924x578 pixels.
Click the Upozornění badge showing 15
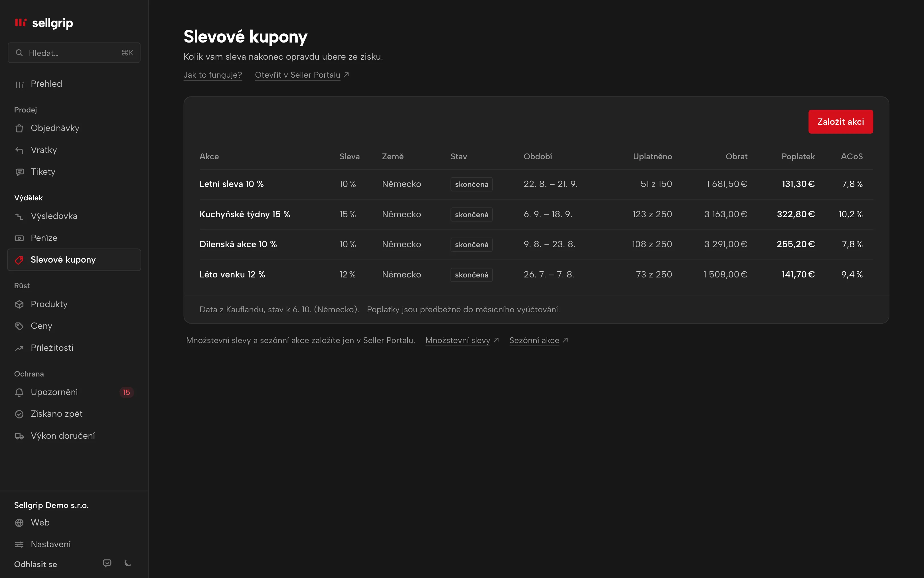(126, 392)
